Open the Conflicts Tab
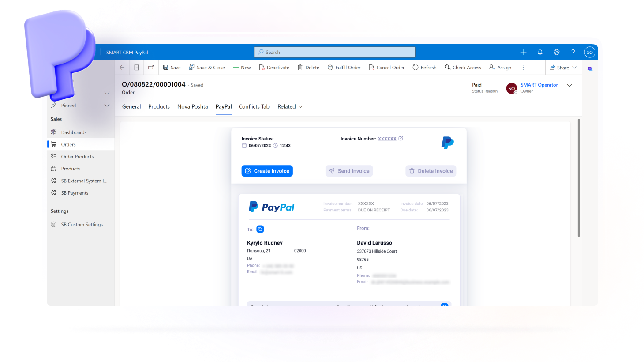Image resolution: width=644 pixels, height=362 pixels. click(x=254, y=106)
